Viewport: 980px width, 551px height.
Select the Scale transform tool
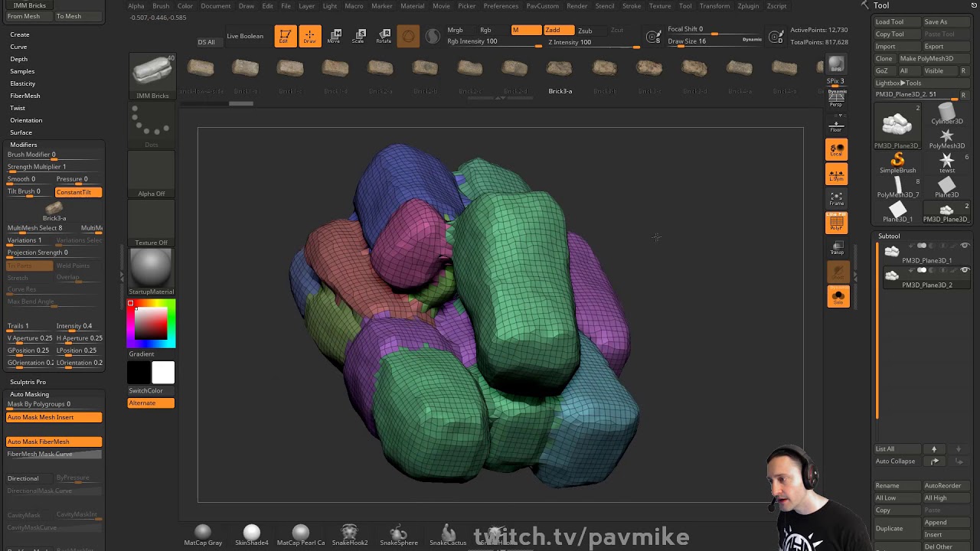(358, 36)
